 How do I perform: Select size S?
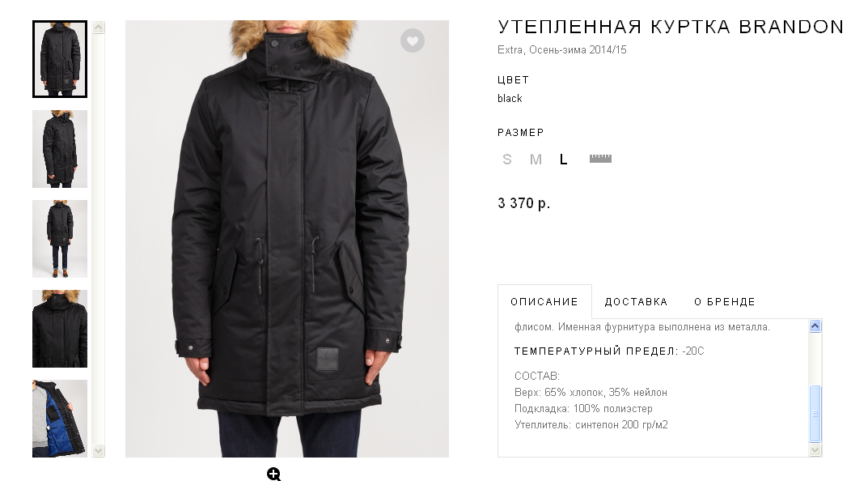pyautogui.click(x=507, y=160)
